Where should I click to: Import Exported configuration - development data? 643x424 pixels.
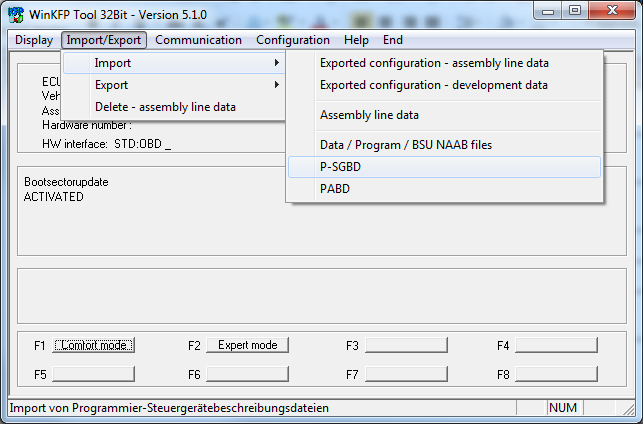433,85
